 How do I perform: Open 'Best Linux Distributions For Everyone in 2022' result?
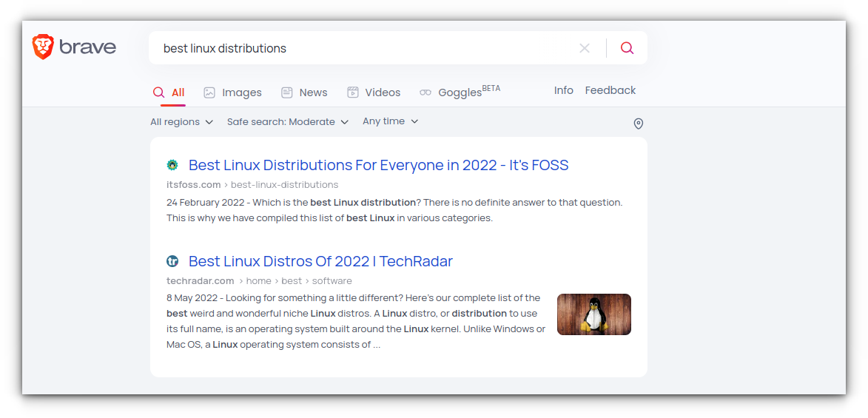tap(378, 165)
